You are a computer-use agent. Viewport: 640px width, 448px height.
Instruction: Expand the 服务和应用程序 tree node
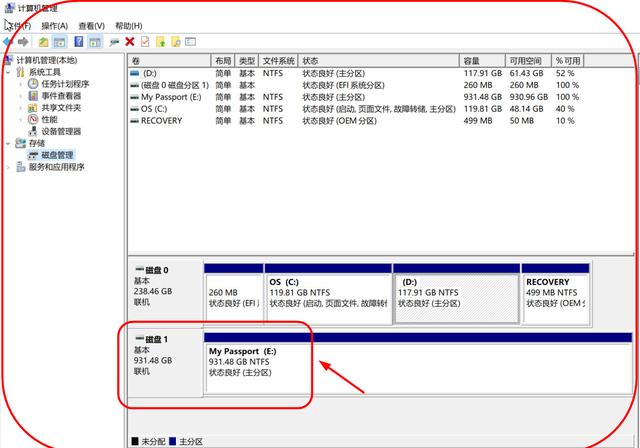pyautogui.click(x=9, y=167)
